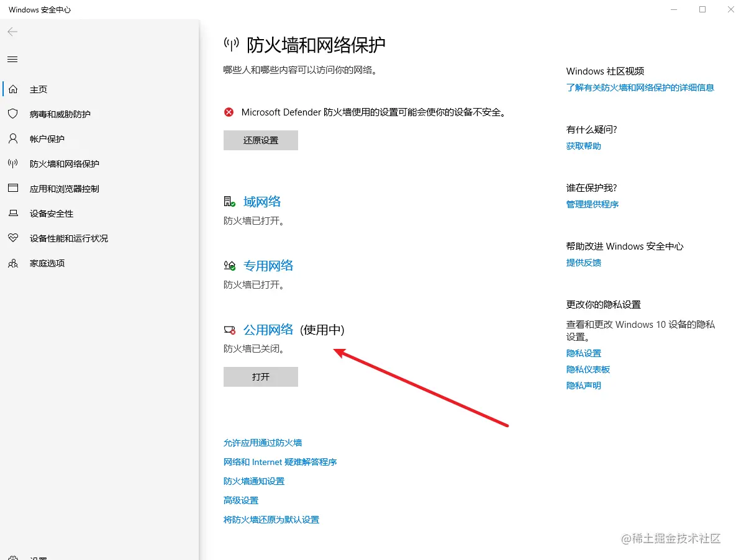
Task: Minimize the Windows 安全中心 window
Action: coord(674,9)
